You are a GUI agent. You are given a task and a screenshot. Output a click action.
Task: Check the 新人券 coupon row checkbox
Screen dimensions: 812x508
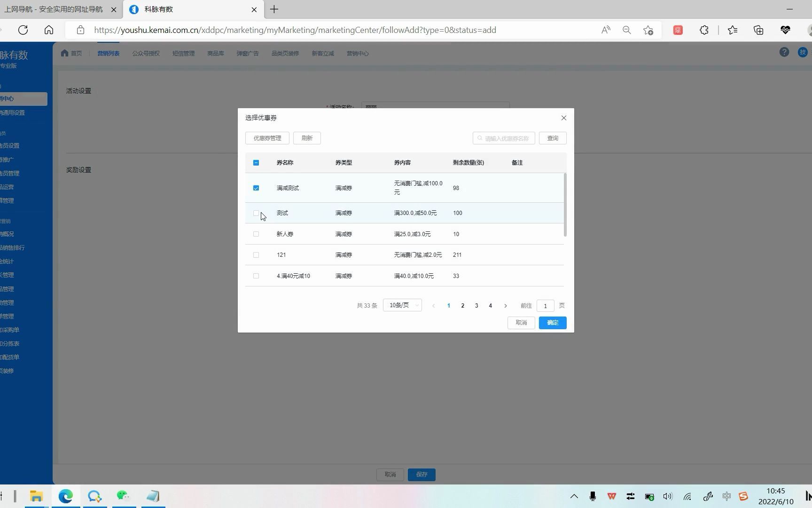[256, 234]
